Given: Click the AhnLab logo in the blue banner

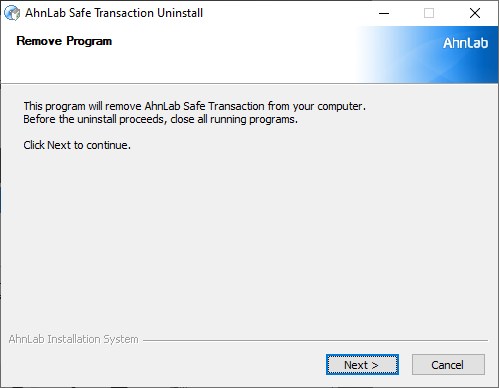Looking at the screenshot, I should tap(465, 43).
